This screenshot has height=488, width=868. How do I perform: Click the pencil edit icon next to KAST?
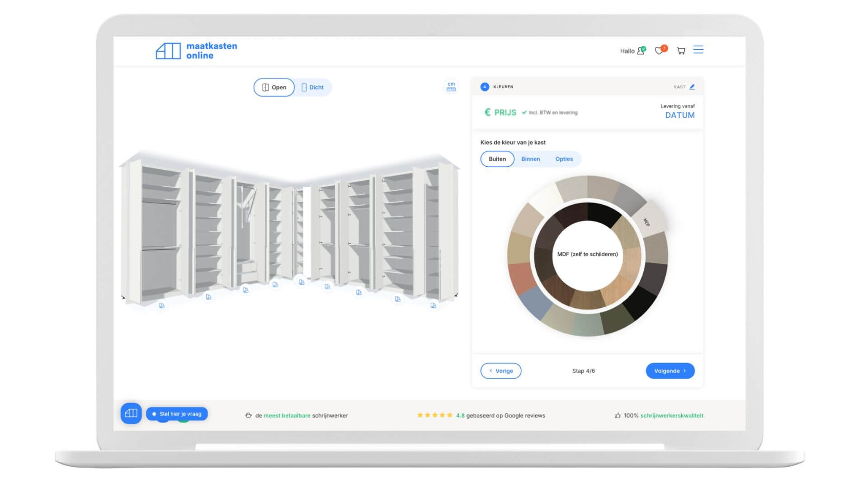point(693,86)
